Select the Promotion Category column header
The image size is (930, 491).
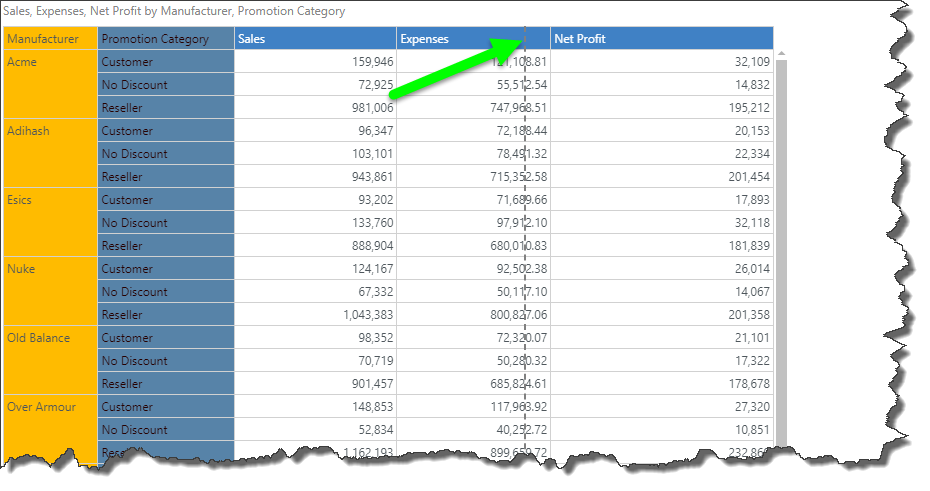[165, 39]
